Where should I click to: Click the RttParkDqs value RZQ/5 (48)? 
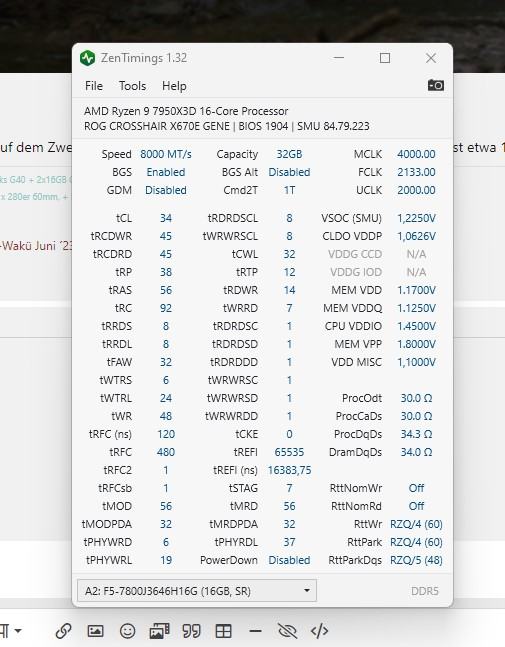pyautogui.click(x=416, y=560)
